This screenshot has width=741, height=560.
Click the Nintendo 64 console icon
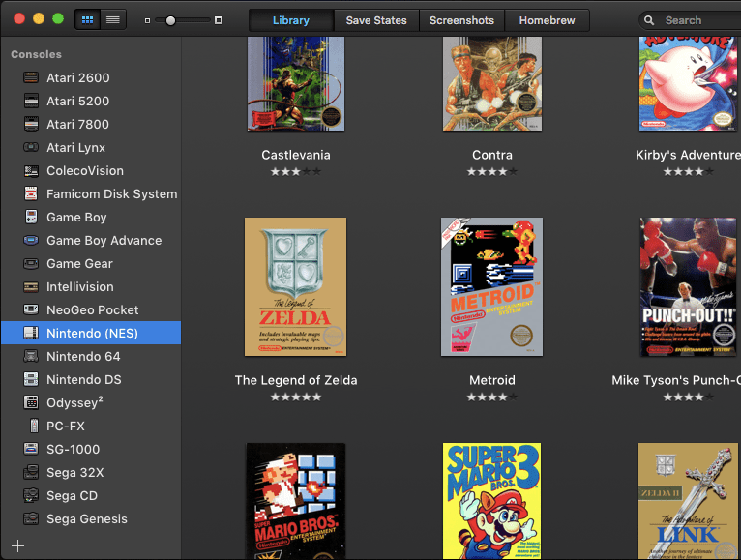[x=31, y=356]
